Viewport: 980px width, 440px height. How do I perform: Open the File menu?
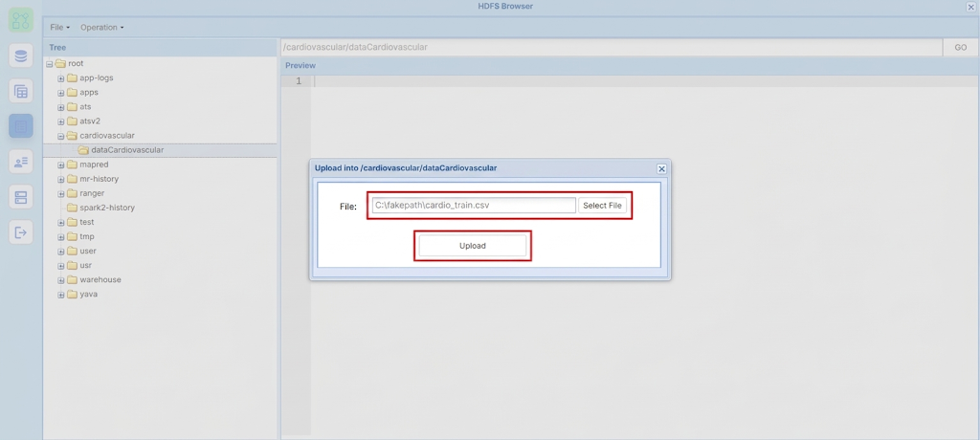[59, 28]
